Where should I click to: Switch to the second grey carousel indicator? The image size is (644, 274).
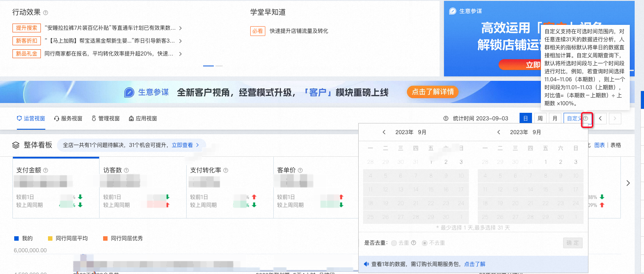(219, 66)
